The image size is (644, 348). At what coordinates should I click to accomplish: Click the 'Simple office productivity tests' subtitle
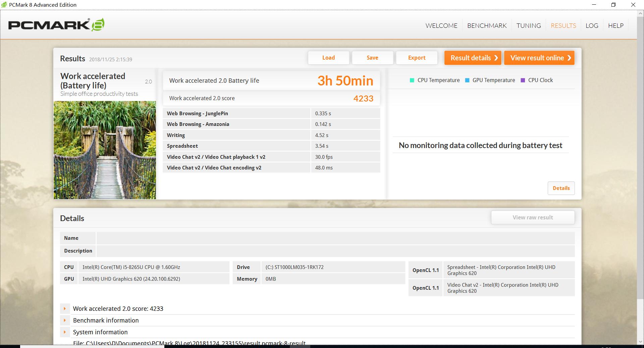pos(99,94)
